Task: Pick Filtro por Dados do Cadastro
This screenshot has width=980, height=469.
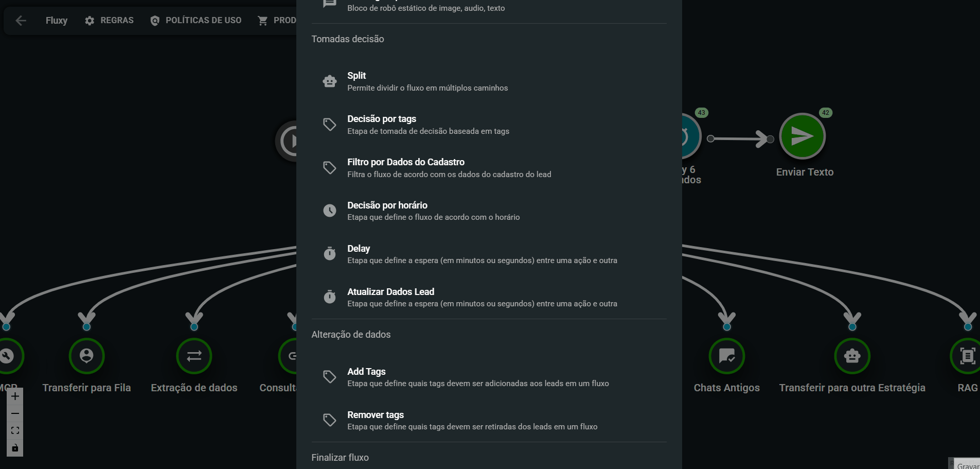Action: pos(489,168)
